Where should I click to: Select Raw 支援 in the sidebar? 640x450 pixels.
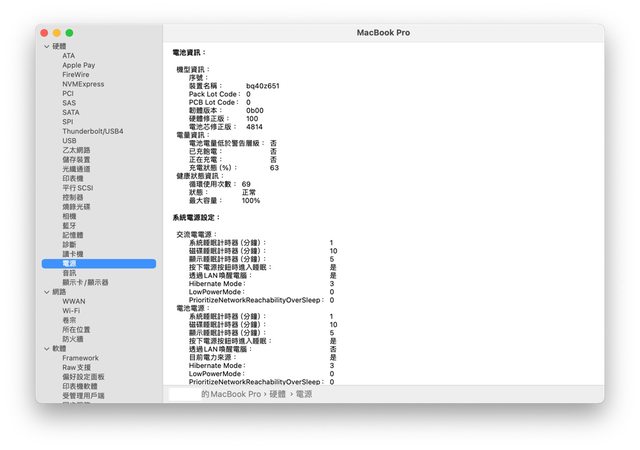tap(76, 368)
